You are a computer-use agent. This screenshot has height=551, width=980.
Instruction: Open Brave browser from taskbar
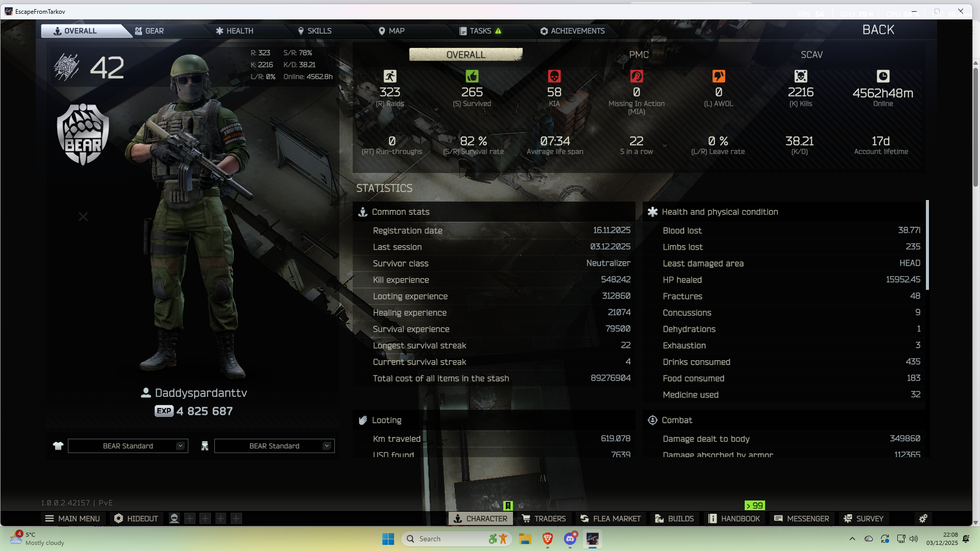tap(548, 539)
